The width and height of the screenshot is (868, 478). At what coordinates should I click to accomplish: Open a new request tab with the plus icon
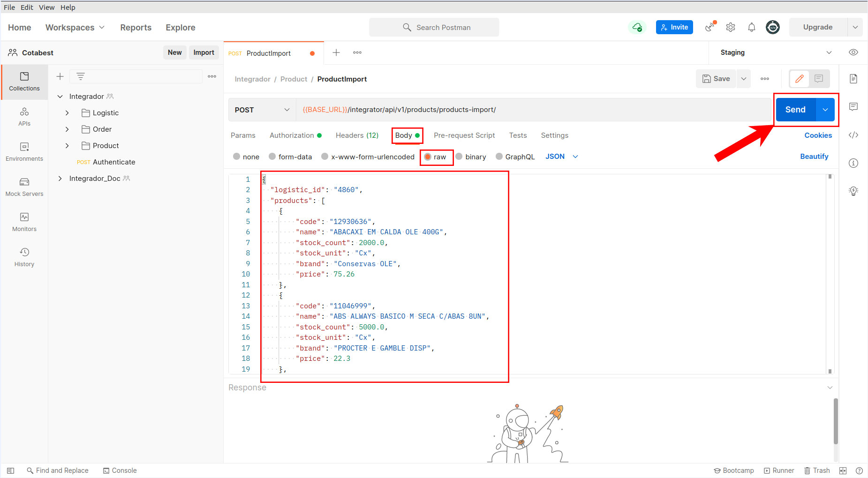(x=336, y=52)
